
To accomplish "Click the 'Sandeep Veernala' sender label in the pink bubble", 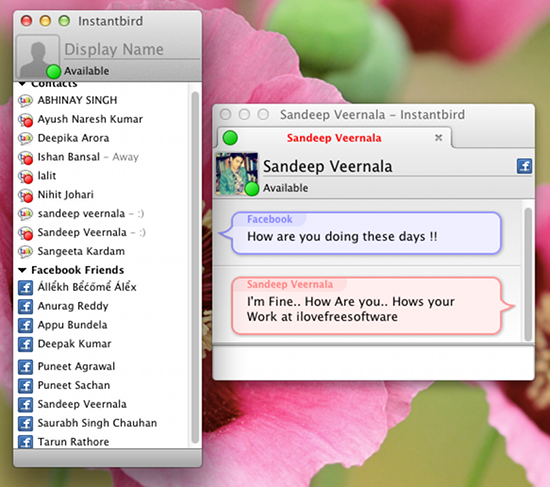I will [x=290, y=284].
